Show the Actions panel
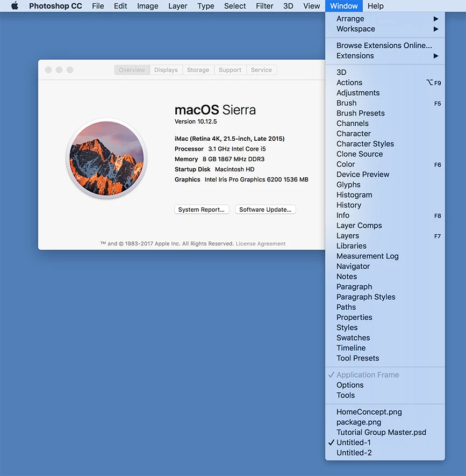 pyautogui.click(x=385, y=83)
